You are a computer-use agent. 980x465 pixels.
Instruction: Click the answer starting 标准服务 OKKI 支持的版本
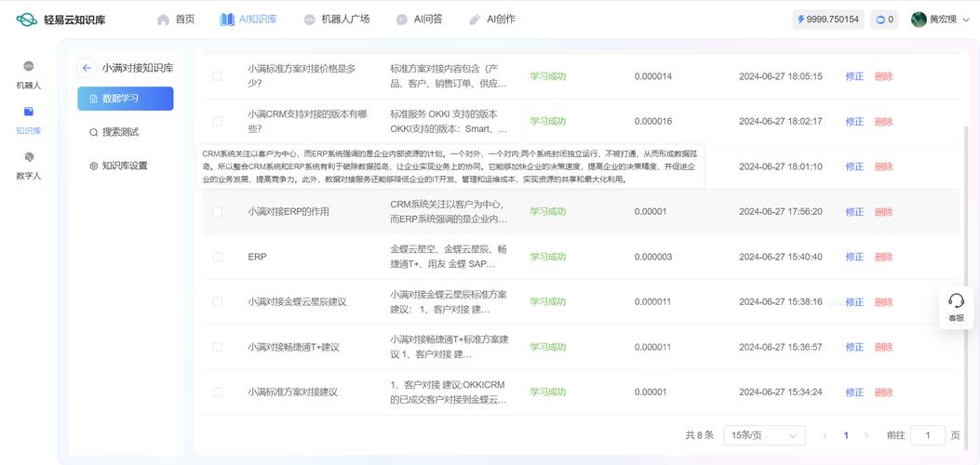coord(449,121)
